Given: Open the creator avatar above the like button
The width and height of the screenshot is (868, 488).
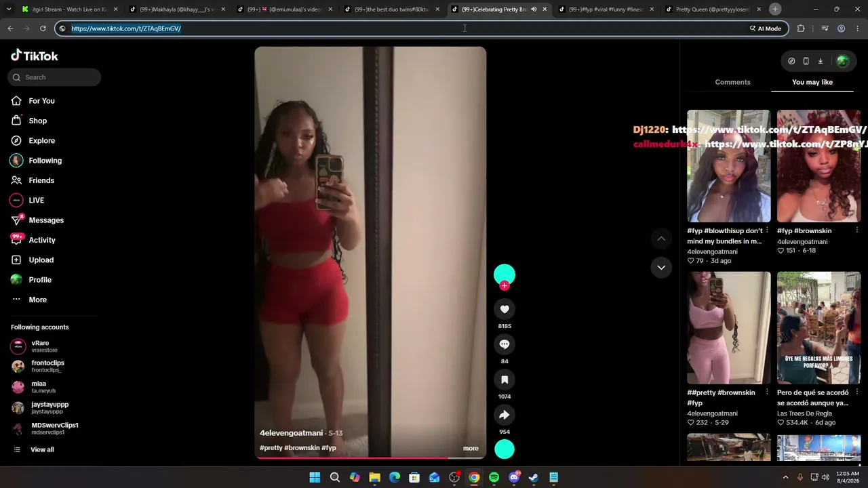Looking at the screenshot, I should pos(505,274).
